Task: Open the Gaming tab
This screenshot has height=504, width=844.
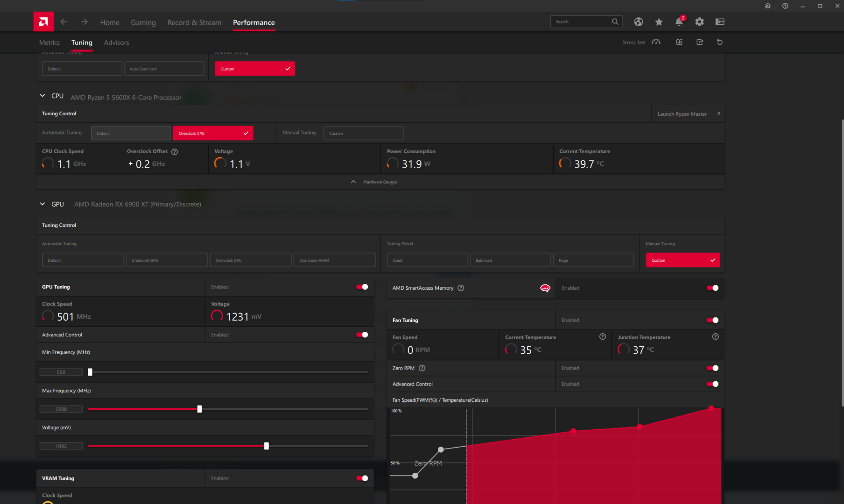Action: coord(143,22)
